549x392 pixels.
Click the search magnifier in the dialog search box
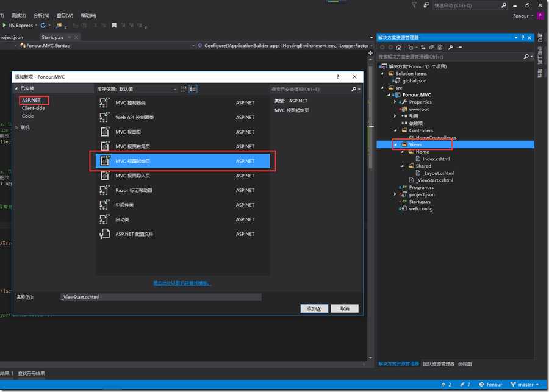coord(354,89)
